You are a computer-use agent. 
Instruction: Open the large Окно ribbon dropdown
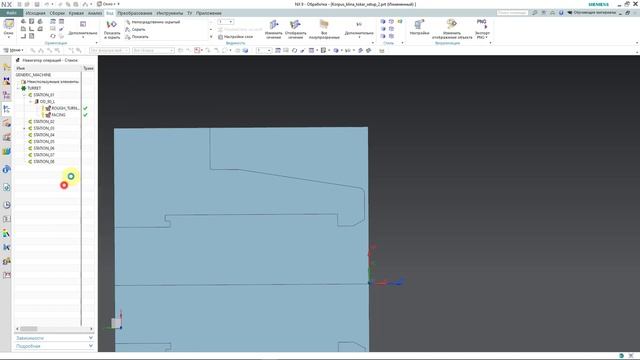tap(8, 29)
